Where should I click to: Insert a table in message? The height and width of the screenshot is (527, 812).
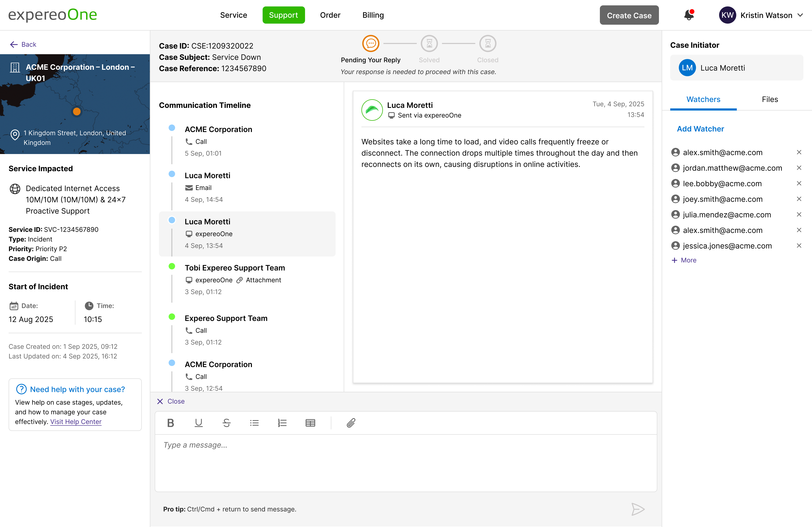310,423
